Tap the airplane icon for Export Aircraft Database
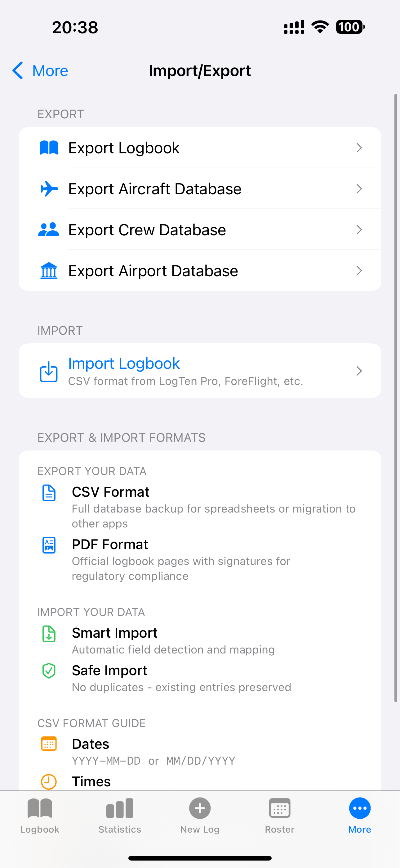400x868 pixels. coord(48,188)
